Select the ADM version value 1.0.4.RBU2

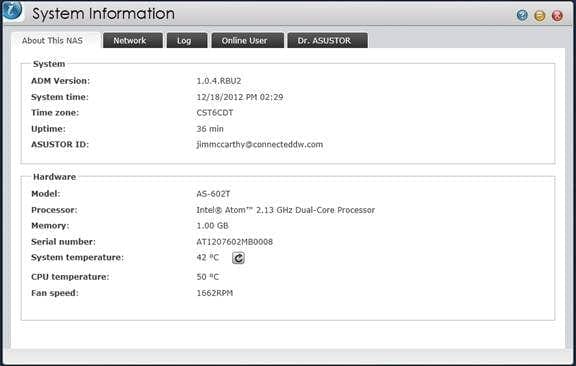[219, 81]
